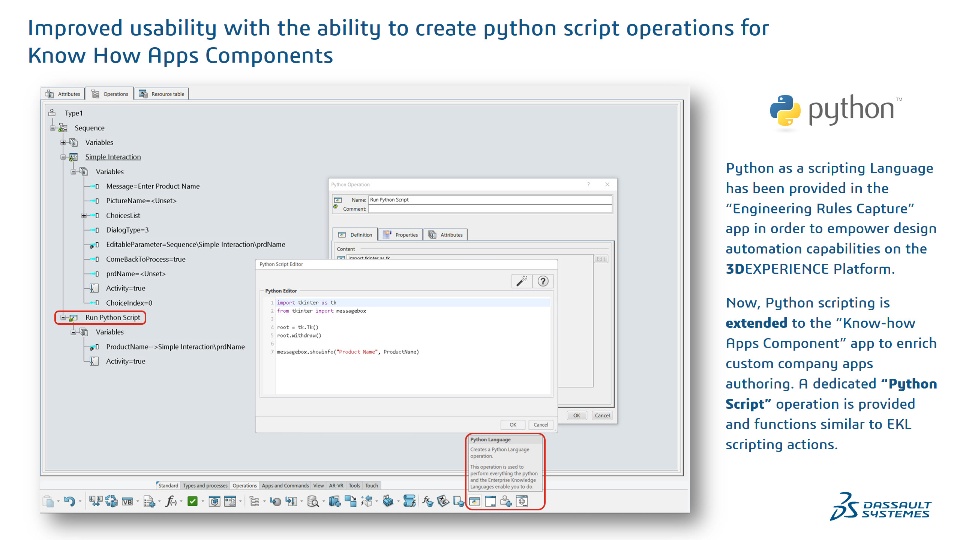Collapse the Sequence node
The width and height of the screenshot is (960, 540).
(x=53, y=127)
